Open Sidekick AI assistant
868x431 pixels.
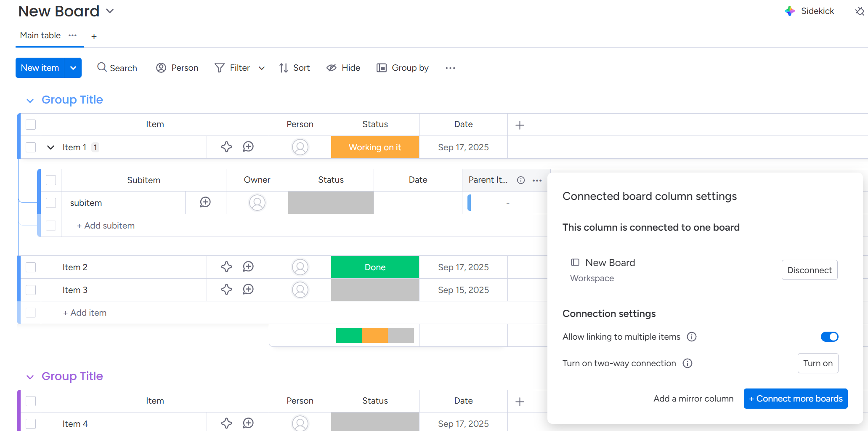pyautogui.click(x=810, y=11)
